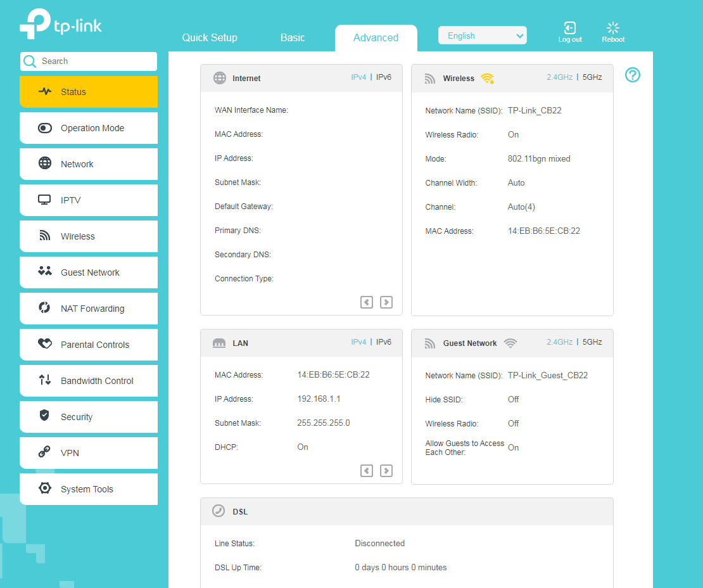
Task: Show 2.4GHz in Guest Network panel
Action: 559,342
